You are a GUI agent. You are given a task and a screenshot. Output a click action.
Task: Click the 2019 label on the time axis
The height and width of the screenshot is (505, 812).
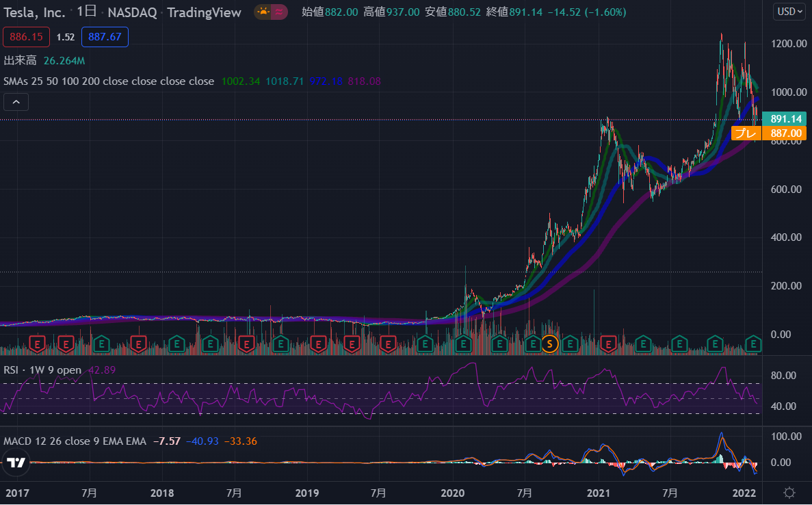[307, 493]
